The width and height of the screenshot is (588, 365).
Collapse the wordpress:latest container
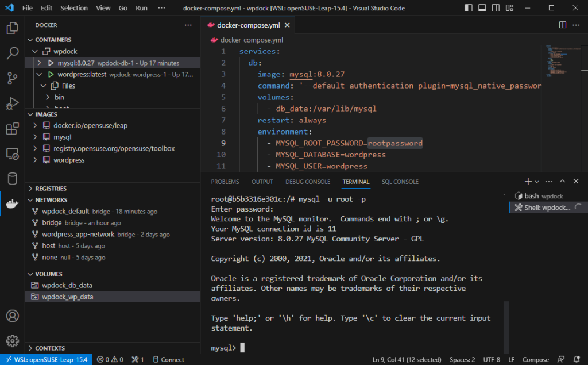coord(40,74)
